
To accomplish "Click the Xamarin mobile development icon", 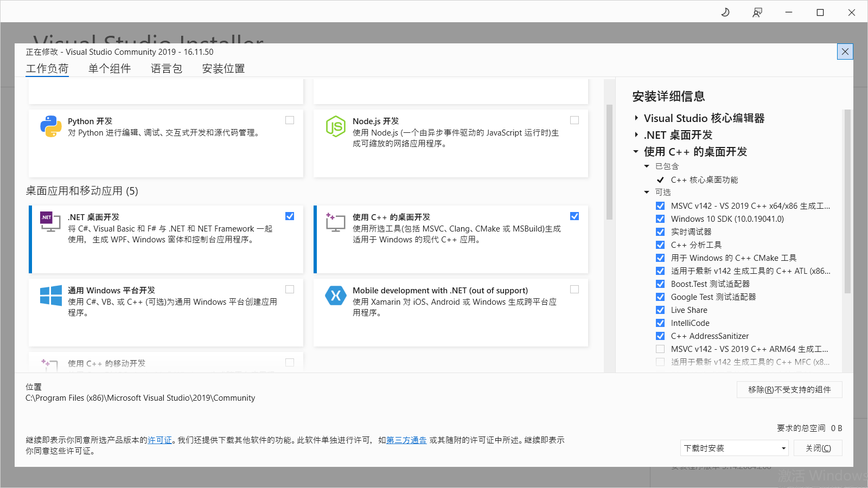I will (x=335, y=296).
